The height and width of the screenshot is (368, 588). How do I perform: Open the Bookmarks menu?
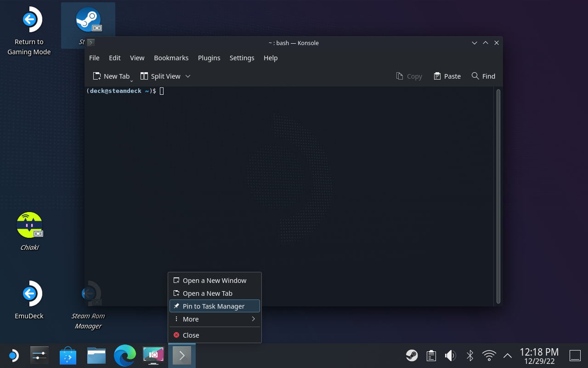(x=171, y=58)
